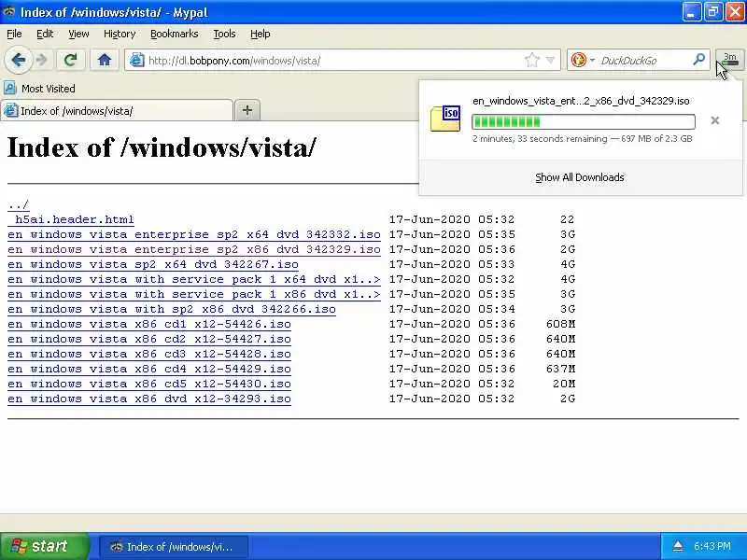
Task: Download vista x86 cd5 x12-54430.iso
Action: pyautogui.click(x=149, y=384)
